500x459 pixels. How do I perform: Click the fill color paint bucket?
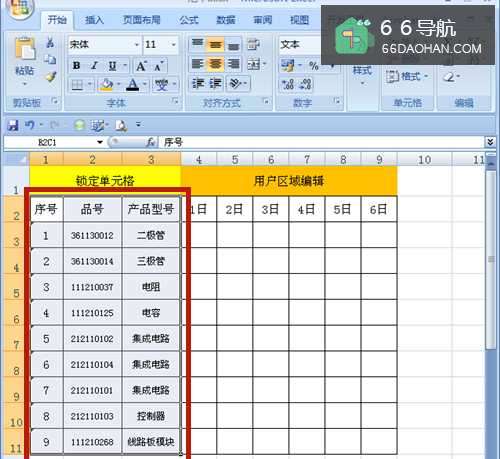click(106, 85)
